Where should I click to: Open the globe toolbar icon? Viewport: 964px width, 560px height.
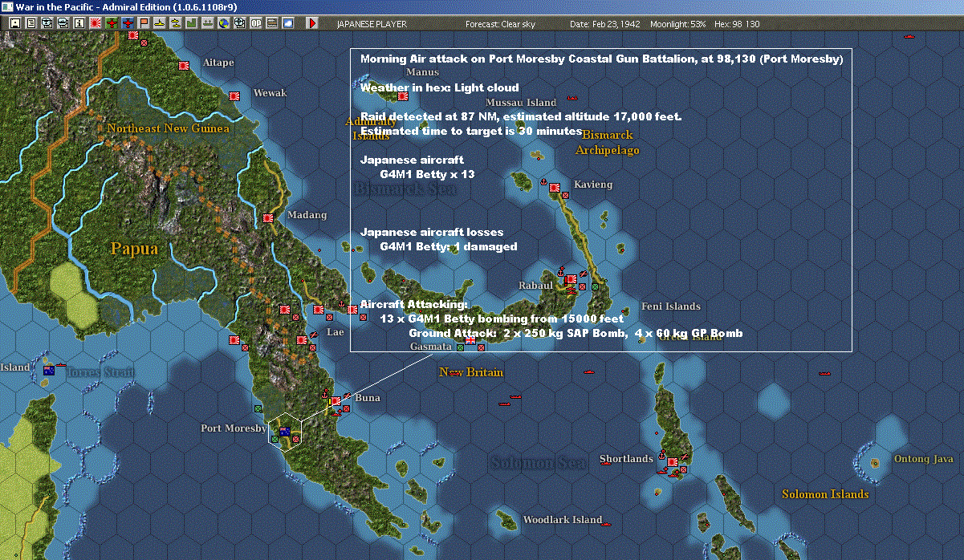tap(222, 23)
